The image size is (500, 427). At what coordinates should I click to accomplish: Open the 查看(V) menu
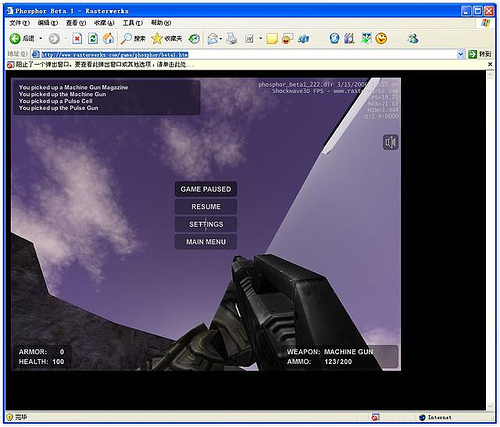pos(76,23)
